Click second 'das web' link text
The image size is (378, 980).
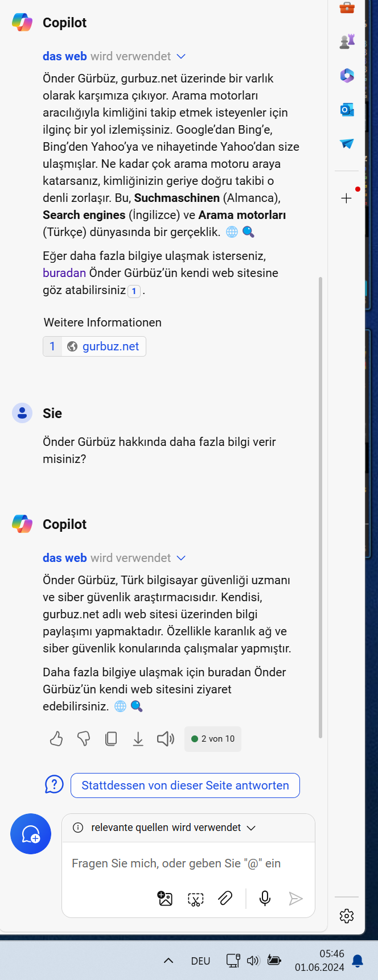65,558
